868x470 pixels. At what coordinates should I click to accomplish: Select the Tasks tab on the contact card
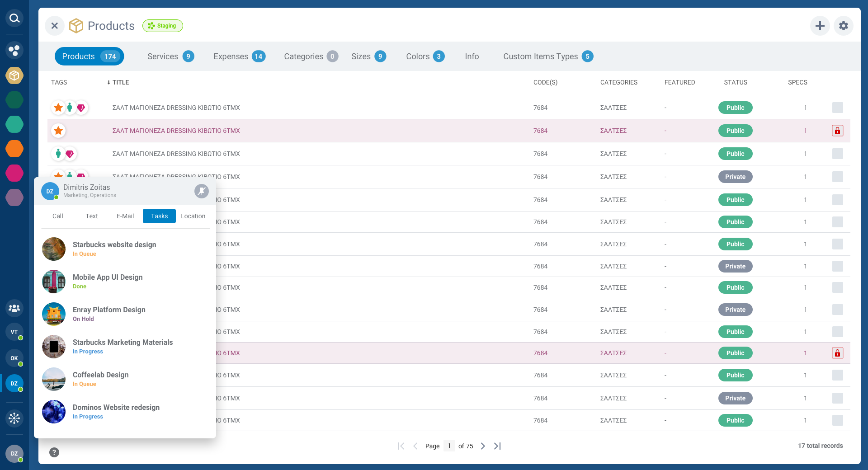[159, 216]
